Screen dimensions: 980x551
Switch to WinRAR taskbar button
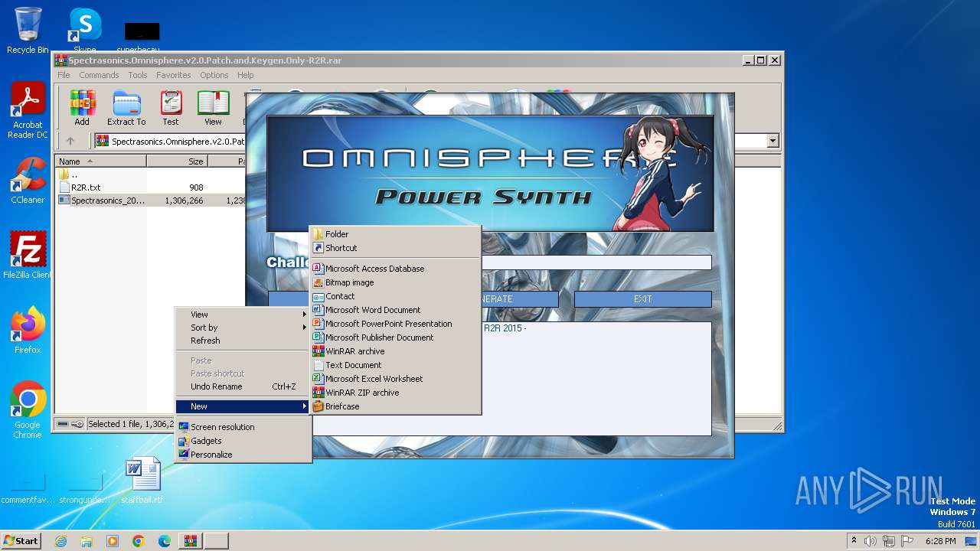pos(191,541)
